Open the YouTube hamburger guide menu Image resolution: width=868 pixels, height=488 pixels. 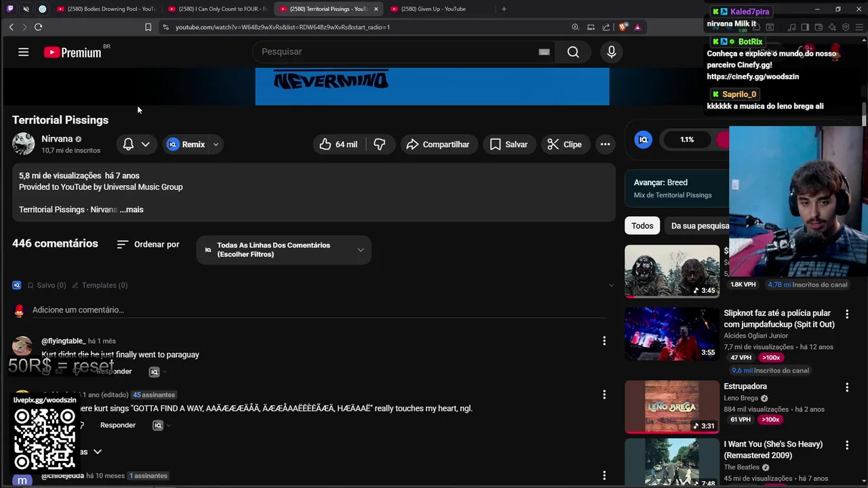click(23, 52)
